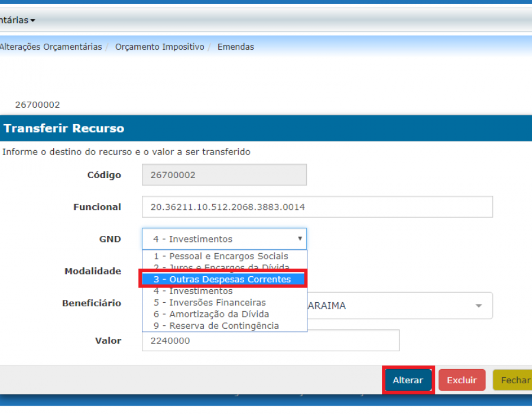This screenshot has width=532, height=414.
Task: Open the Orçamento Impositivo breadcrumb
Action: tap(160, 47)
